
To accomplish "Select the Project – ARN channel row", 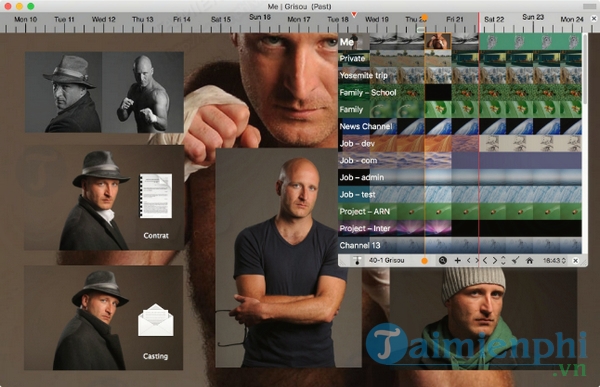I will coord(460,211).
